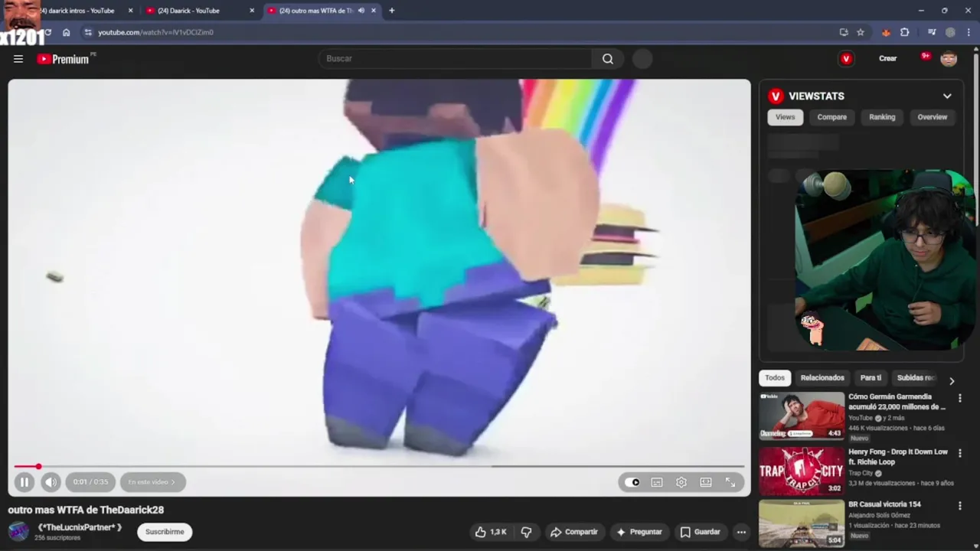This screenshot has height=551, width=980.
Task: Open TheLucnixPartner channel avatar
Action: point(18,531)
